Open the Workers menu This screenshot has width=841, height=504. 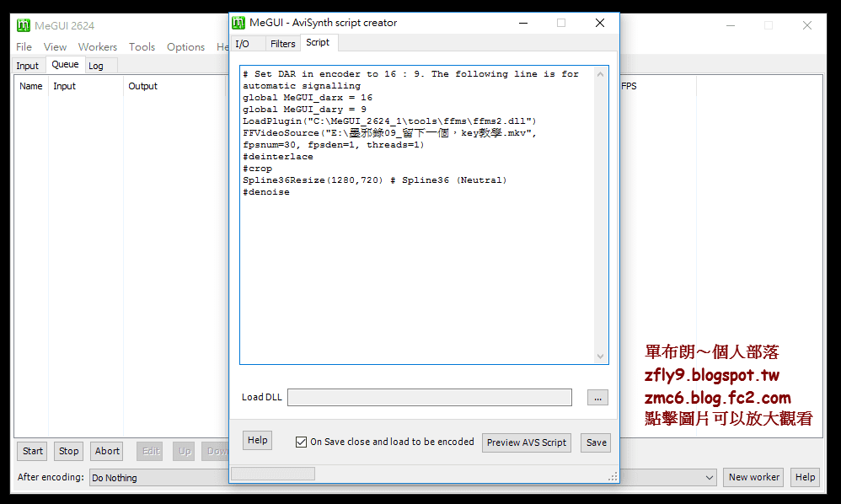98,47
